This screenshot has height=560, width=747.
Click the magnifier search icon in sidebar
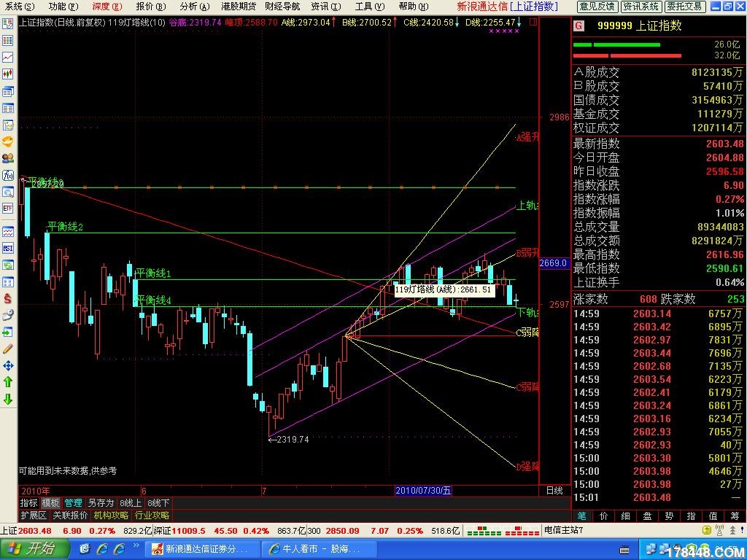[7, 192]
